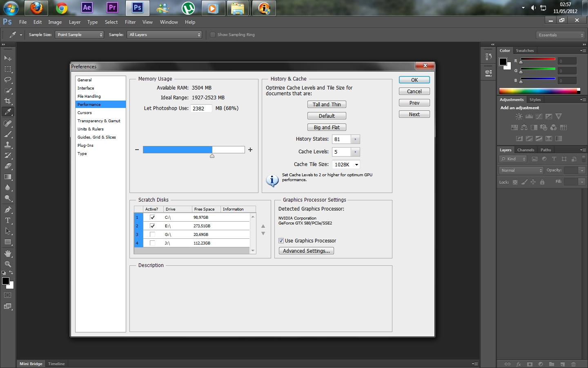Image resolution: width=588 pixels, height=368 pixels.
Task: Enable G:\ drive as scratch disk
Action: 152,235
